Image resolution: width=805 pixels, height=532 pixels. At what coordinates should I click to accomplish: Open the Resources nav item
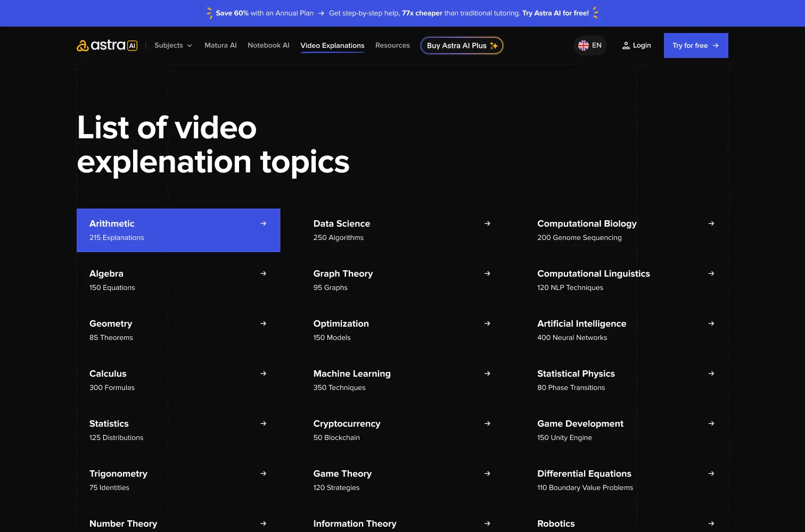[x=392, y=46]
